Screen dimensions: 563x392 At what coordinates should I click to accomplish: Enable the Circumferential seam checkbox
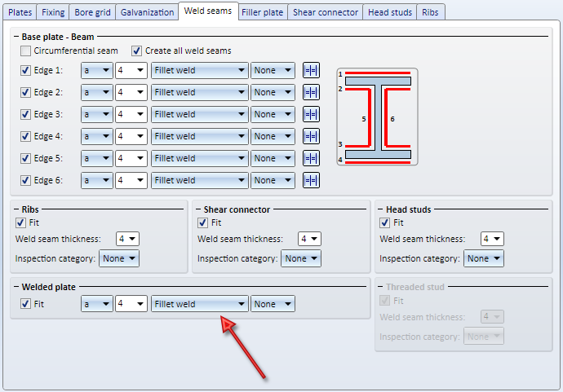[x=26, y=51]
